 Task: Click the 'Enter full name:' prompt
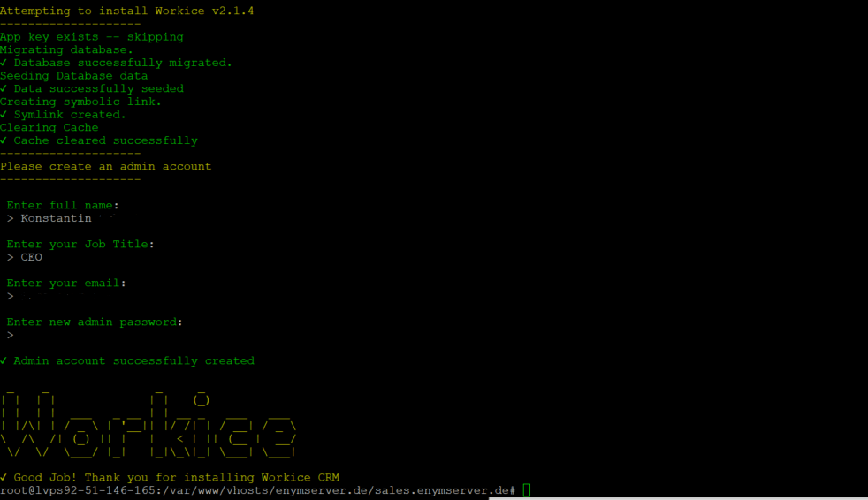pyautogui.click(x=63, y=205)
